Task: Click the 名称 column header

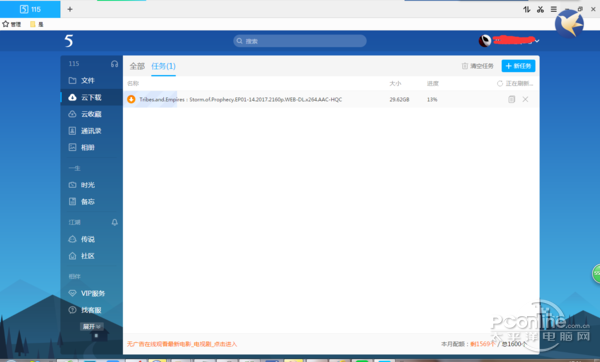Action: pyautogui.click(x=133, y=83)
